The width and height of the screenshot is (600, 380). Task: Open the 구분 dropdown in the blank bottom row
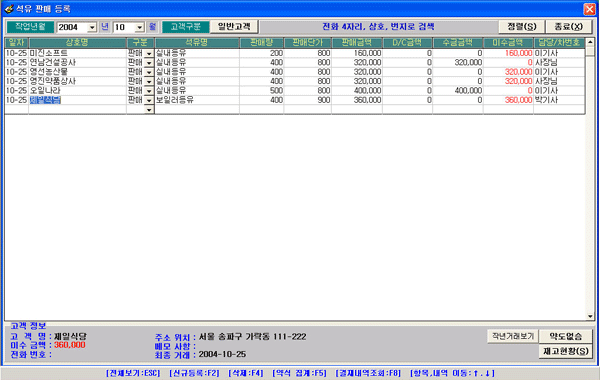[x=149, y=110]
